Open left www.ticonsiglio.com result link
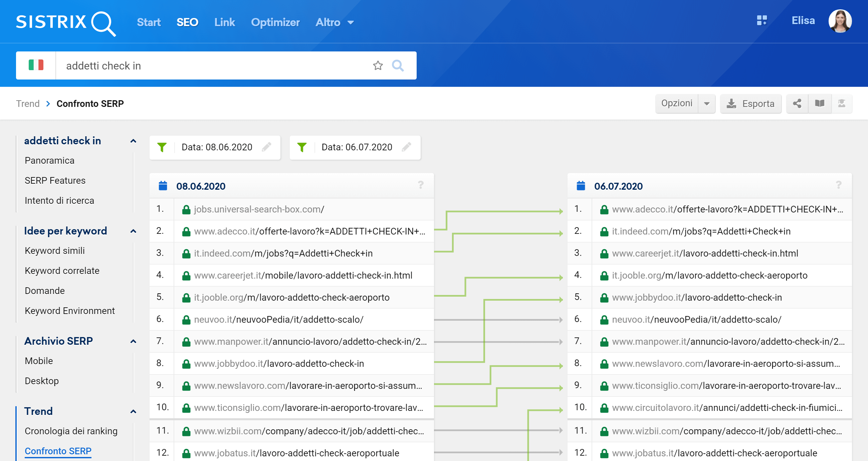Viewport: 868px width, 461px height. 309,408
